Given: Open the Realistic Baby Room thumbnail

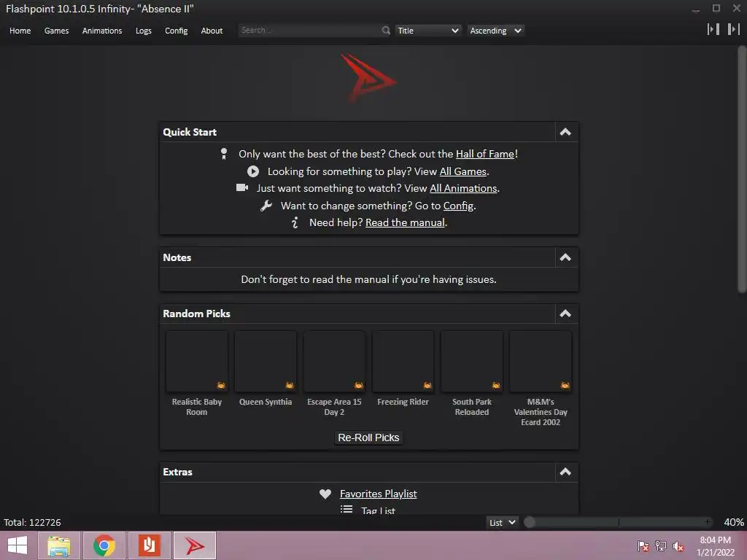Looking at the screenshot, I should [197, 362].
